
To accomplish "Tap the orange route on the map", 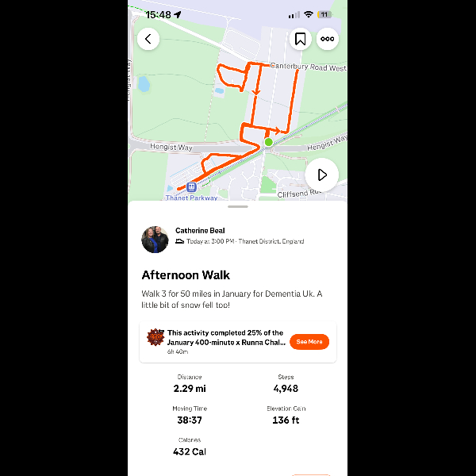I will (292, 100).
